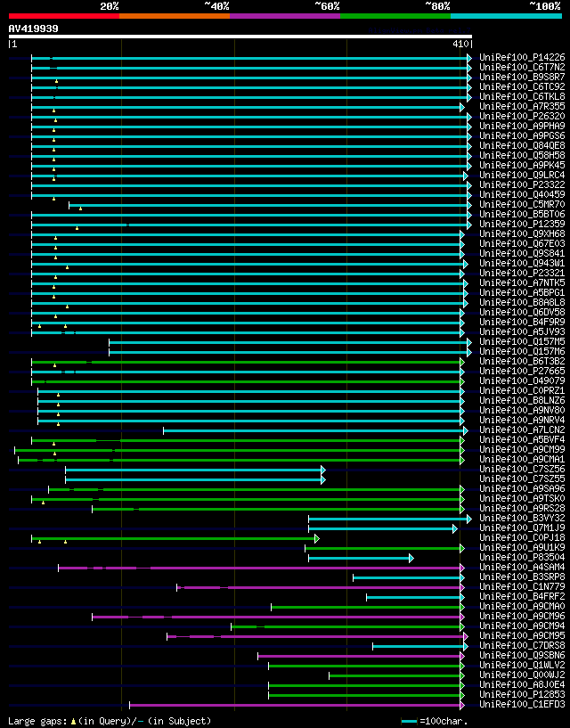This screenshot has height=728, width=570.
Task: Open hit UniRef100_P14226
Action: 522,58
